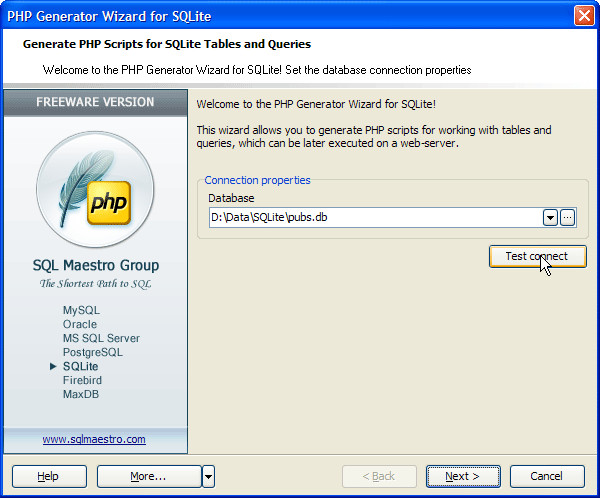Select Firebird in the product list
Screen dimensions: 600x498
click(82, 380)
